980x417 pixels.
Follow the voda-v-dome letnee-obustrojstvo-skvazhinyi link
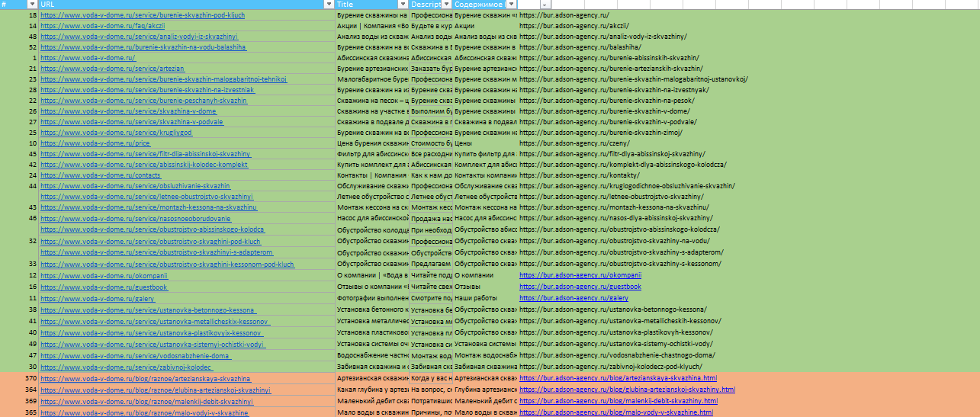tap(147, 197)
